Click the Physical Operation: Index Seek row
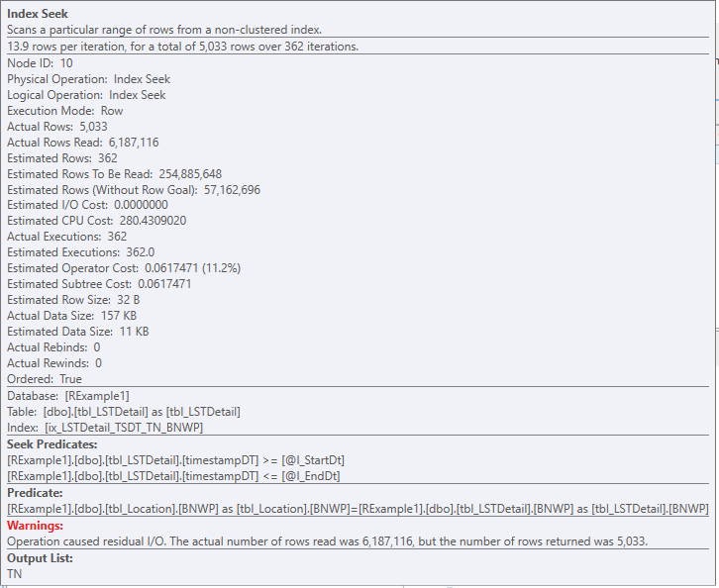The width and height of the screenshot is (719, 588). pos(88,79)
